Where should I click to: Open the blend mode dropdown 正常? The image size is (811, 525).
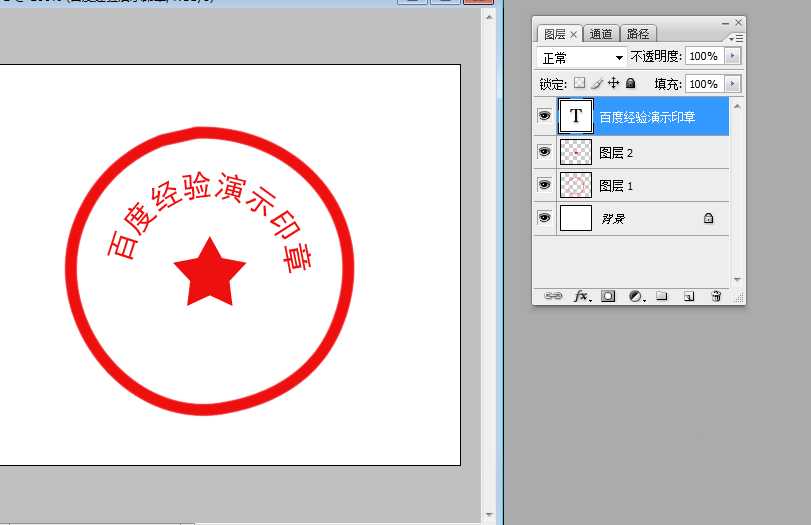pos(582,57)
